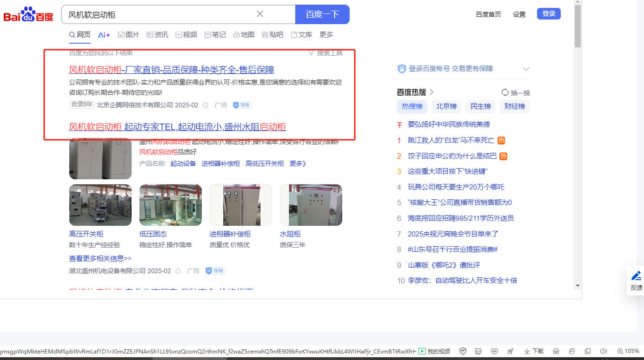Switch to the 资讯 tab
Image resolution: width=644 pixels, height=360 pixels.
click(158, 35)
